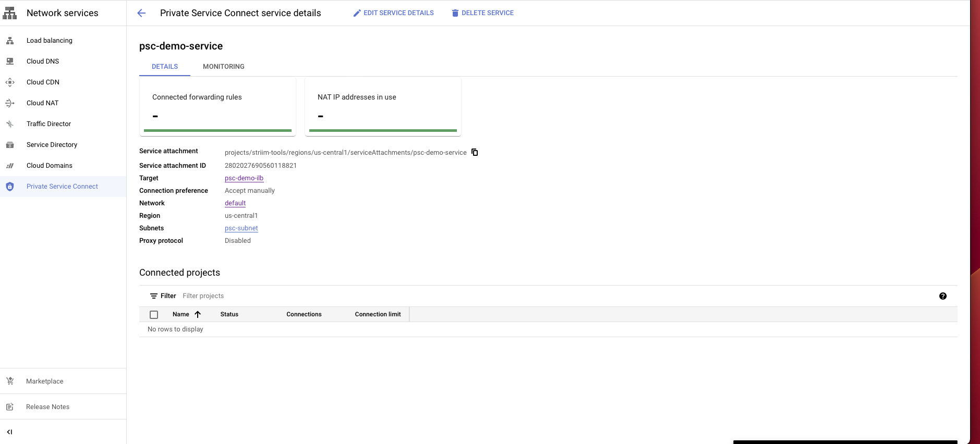Viewport: 980px width, 444px height.
Task: Click EDIT SERVICE DETAILS button
Action: coord(393,13)
